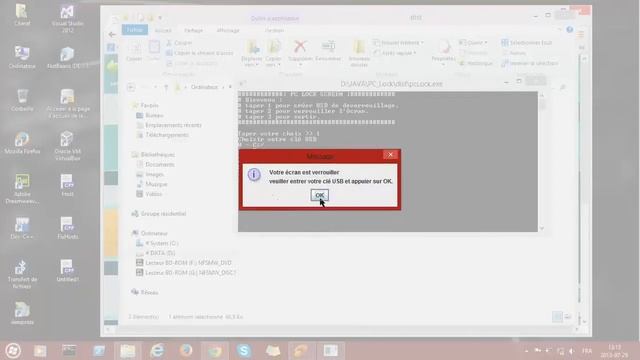
Task: Go up one folder level arrow
Action: [x=166, y=87]
